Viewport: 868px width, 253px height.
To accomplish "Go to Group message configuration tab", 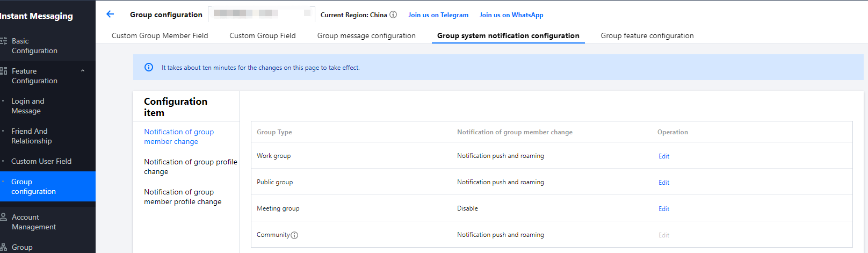I will click(366, 35).
